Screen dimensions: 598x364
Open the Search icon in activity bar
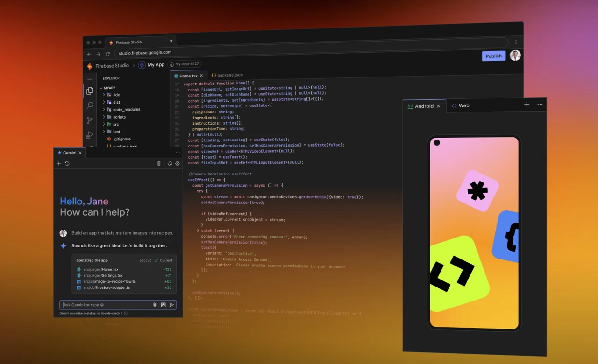point(90,105)
